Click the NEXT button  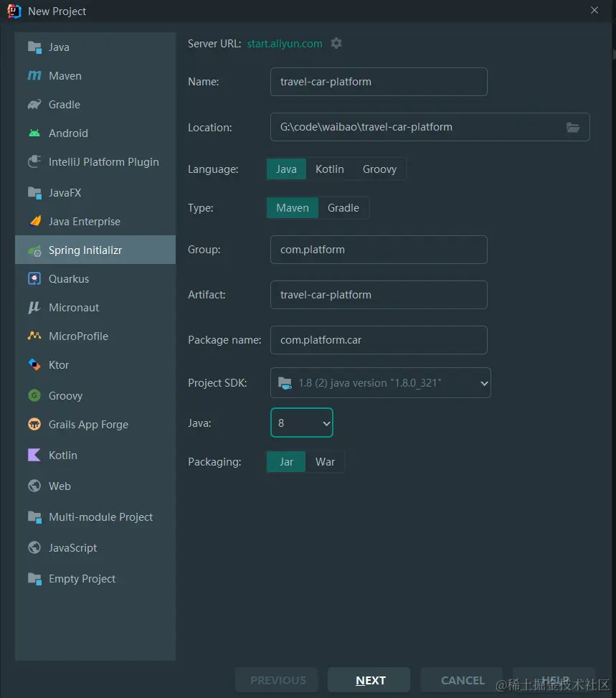coord(369,680)
